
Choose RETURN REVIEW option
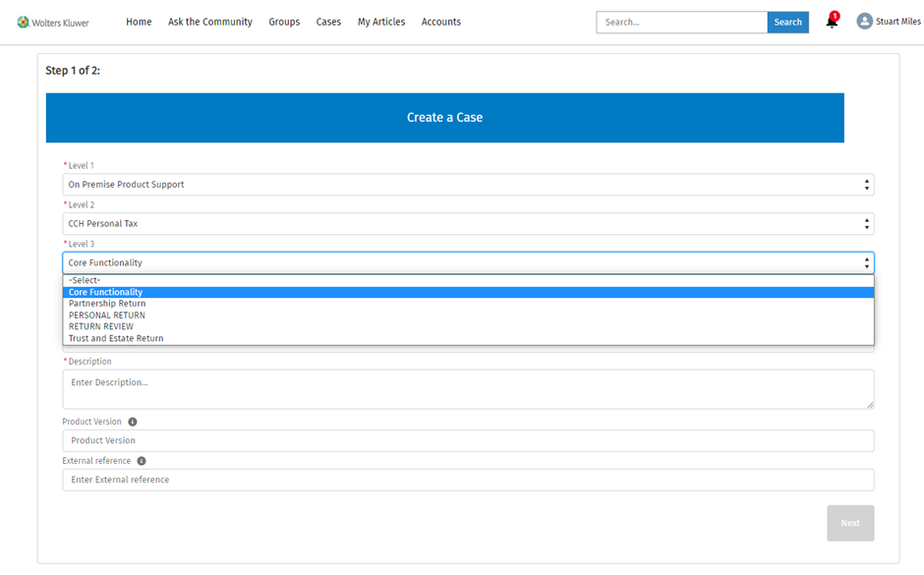[469, 326]
